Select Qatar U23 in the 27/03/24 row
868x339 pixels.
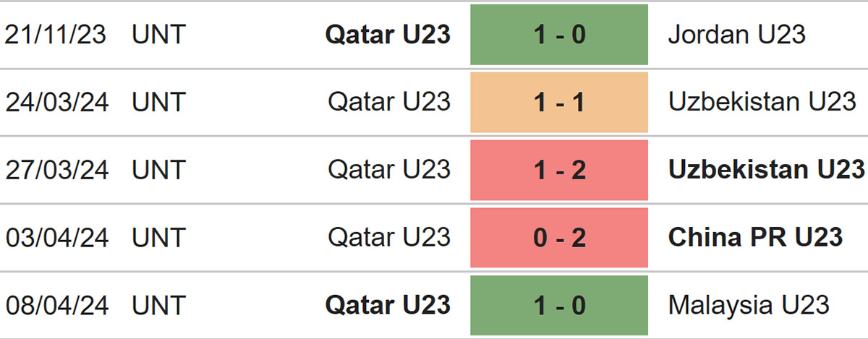tap(389, 169)
